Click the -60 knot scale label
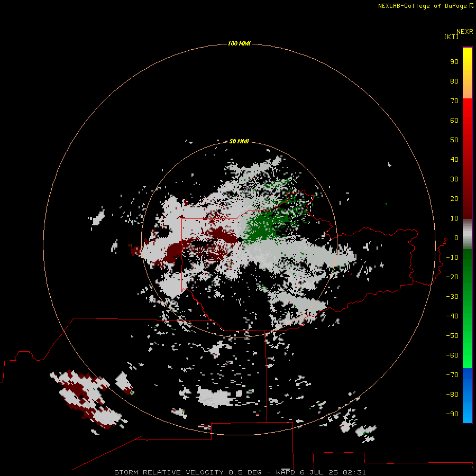This screenshot has width=476, height=476. 452,355
